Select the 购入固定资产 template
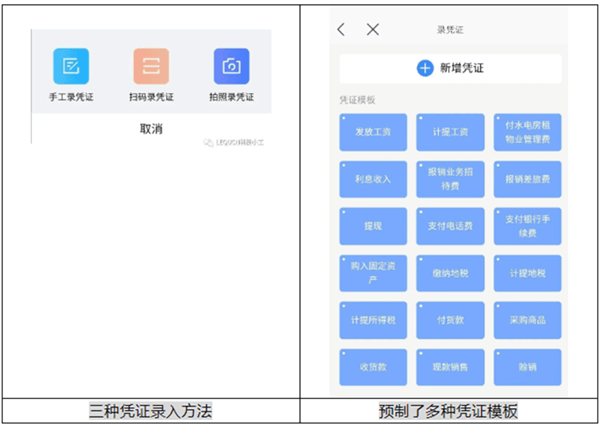Screen dimensions: 600x427 [373, 273]
